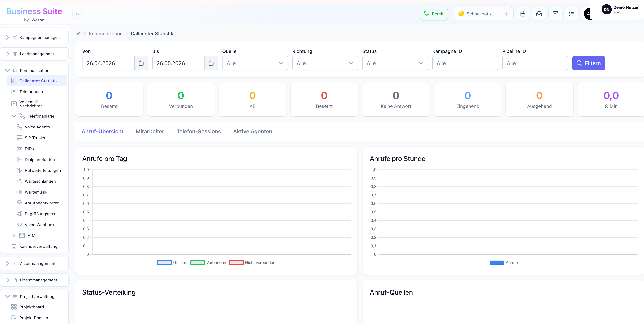The height and width of the screenshot is (324, 644).
Task: Switch to the Anruf-Übersicht tab
Action: tap(103, 131)
